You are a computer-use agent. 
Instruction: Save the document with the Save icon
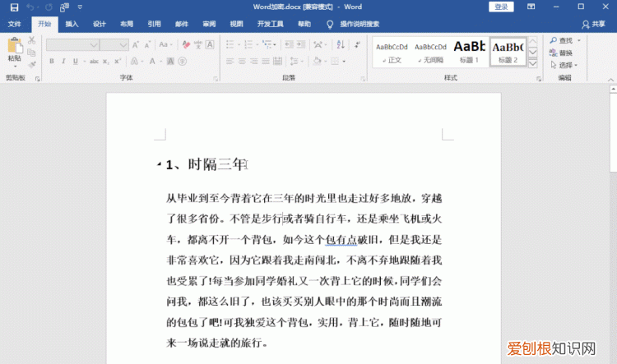click(x=14, y=7)
